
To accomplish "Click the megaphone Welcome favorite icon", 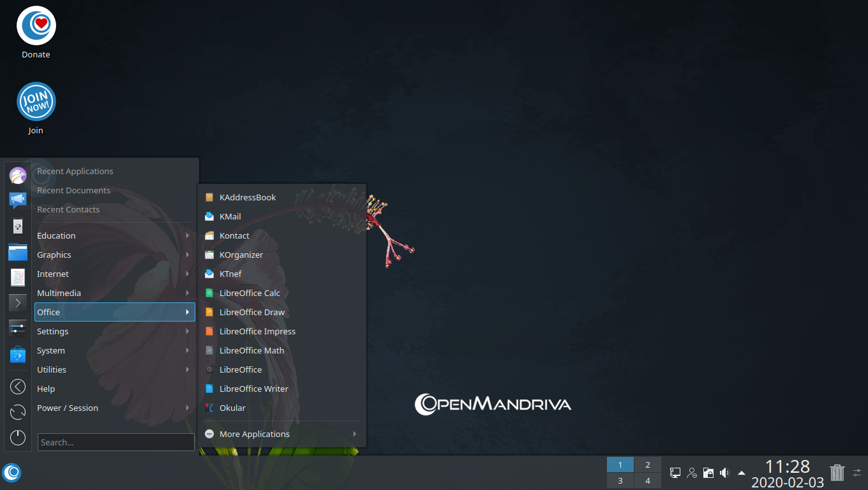I will 18,200.
